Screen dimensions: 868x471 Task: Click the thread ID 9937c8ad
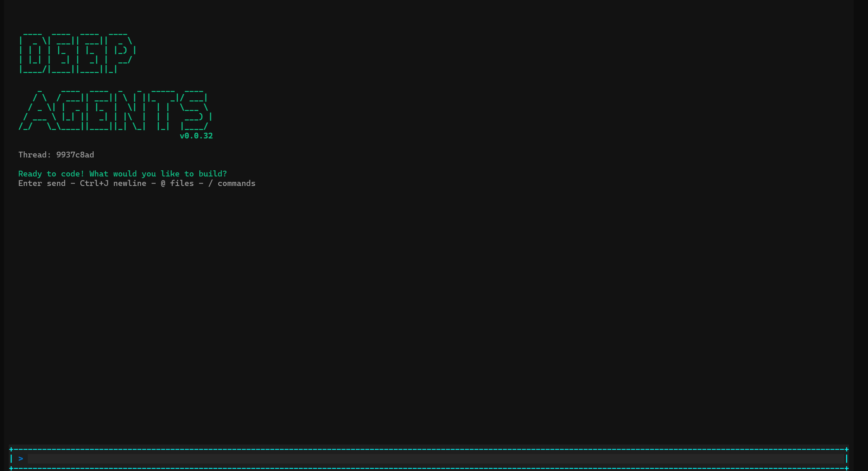pyautogui.click(x=75, y=155)
